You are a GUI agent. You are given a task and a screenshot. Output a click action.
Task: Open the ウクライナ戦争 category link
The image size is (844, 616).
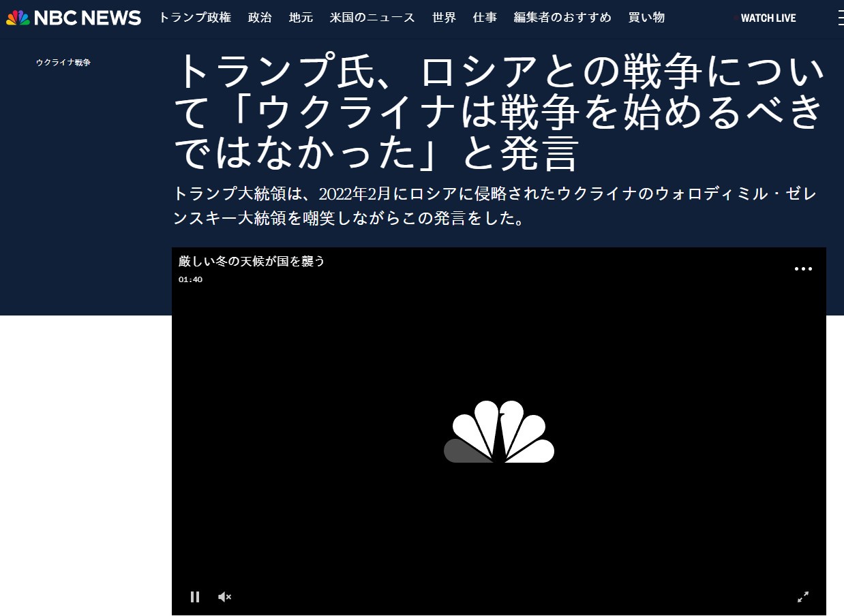(x=63, y=63)
